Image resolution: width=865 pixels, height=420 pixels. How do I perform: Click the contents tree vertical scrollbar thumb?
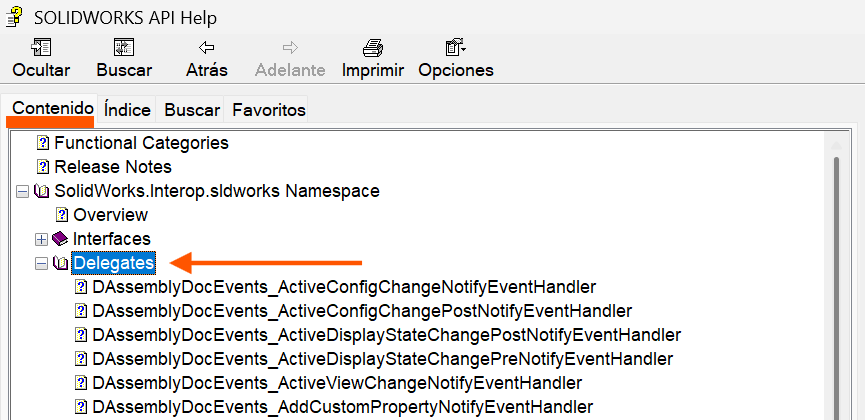836,288
